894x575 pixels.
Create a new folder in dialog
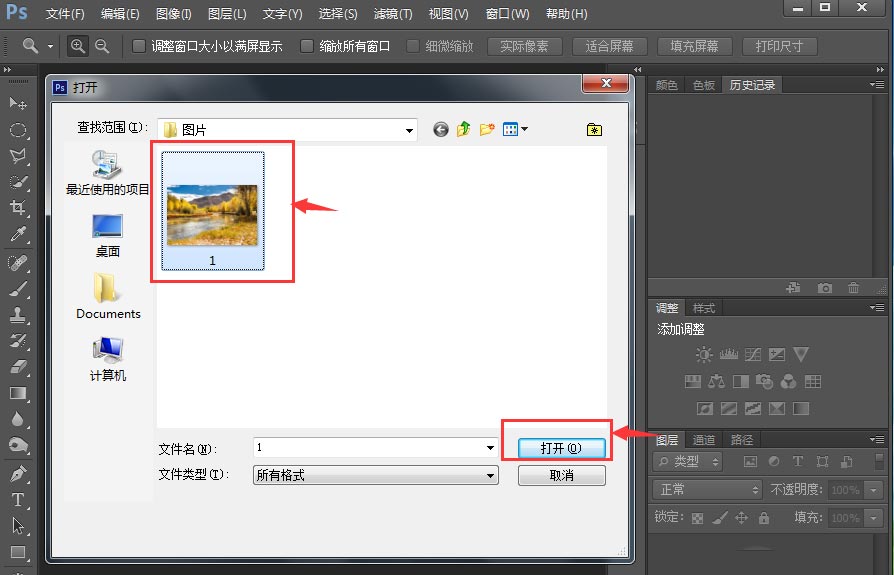point(487,129)
